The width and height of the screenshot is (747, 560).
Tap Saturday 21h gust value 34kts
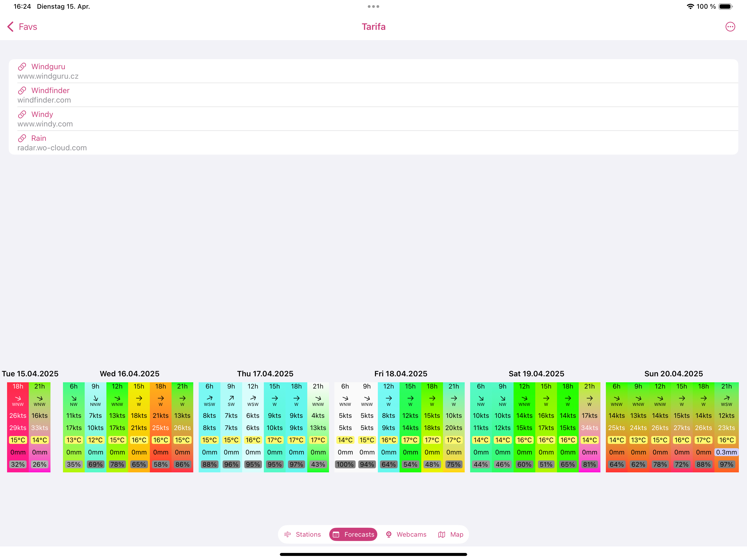click(x=589, y=428)
